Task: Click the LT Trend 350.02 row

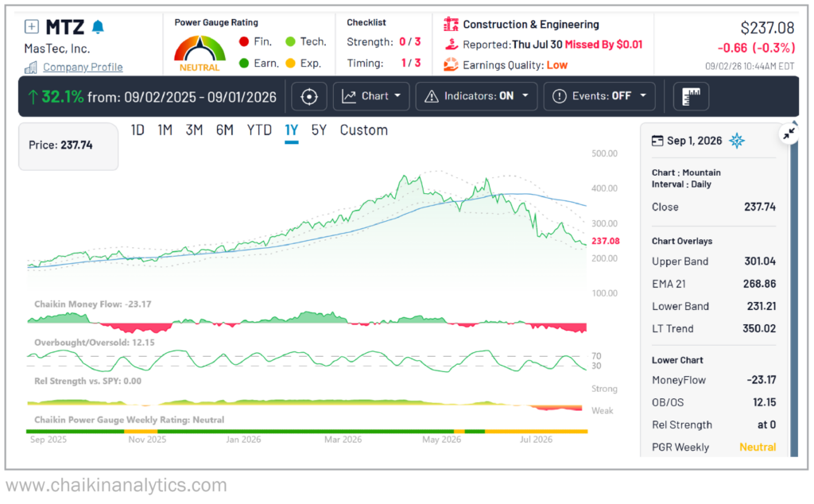Action: pyautogui.click(x=714, y=328)
